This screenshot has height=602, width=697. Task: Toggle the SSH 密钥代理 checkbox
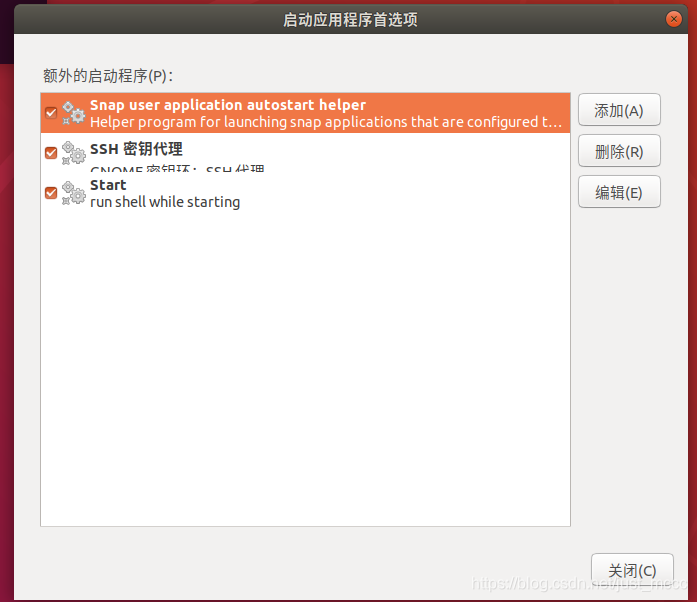[51, 153]
